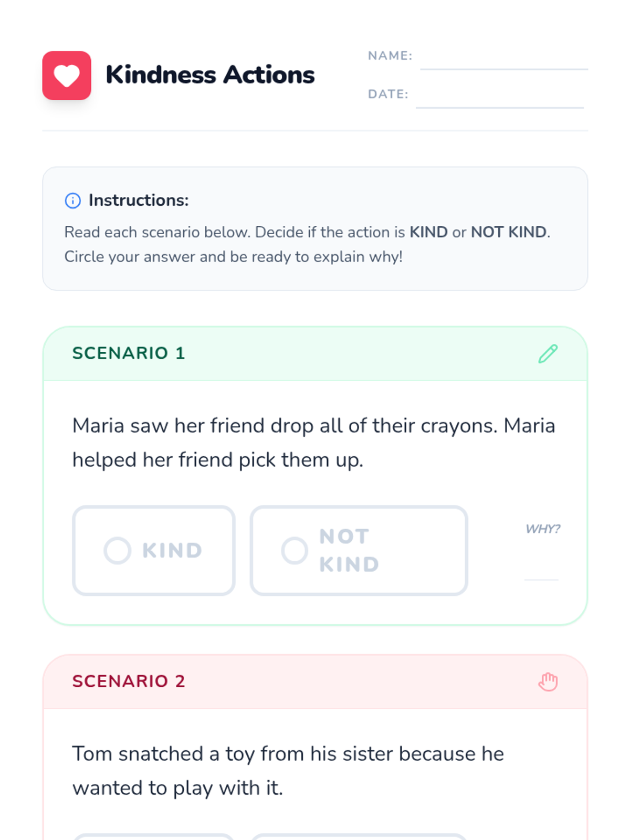Click the info icon beside Instructions
This screenshot has height=840, width=630.
pyautogui.click(x=73, y=201)
